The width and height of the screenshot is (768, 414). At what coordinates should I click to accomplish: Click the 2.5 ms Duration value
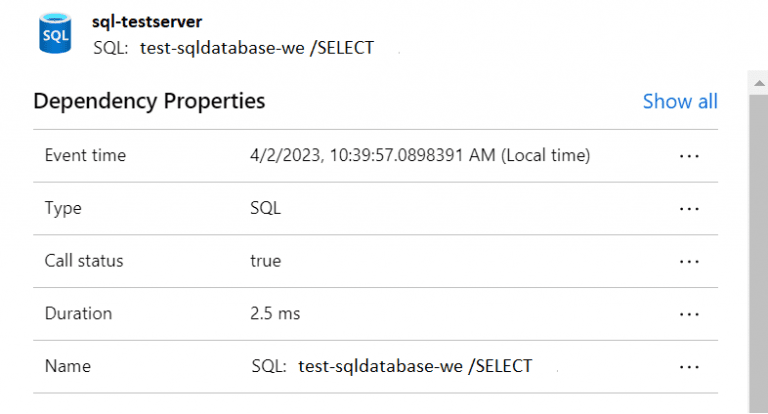(275, 314)
